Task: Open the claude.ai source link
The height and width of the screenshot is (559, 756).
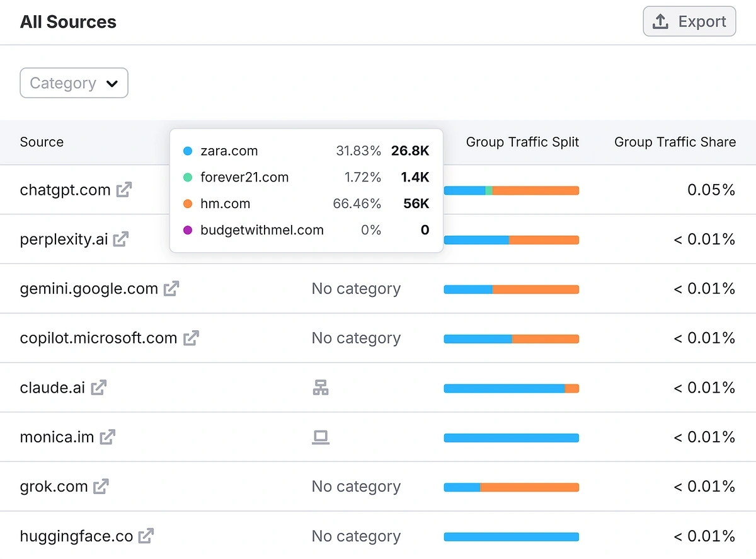Action: coord(52,388)
